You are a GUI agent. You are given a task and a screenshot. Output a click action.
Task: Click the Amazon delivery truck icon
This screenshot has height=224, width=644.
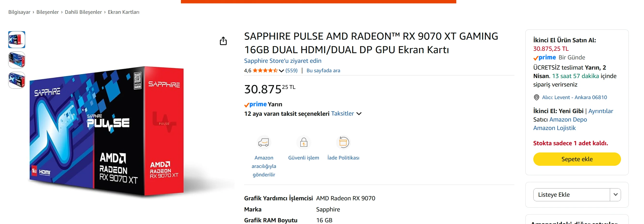click(264, 142)
